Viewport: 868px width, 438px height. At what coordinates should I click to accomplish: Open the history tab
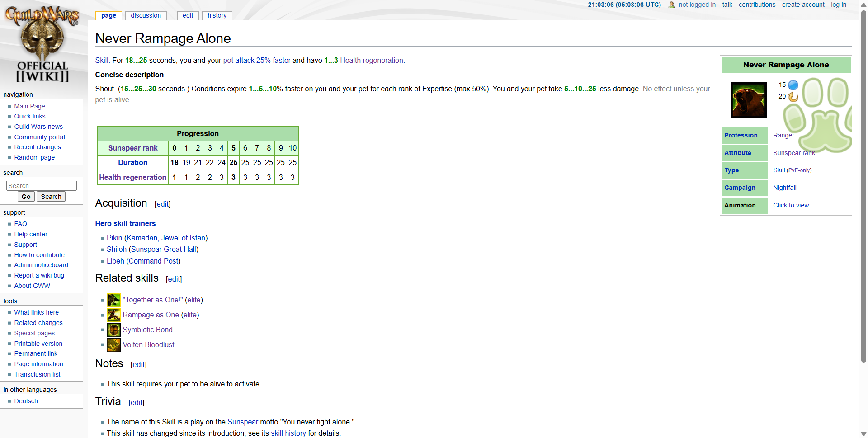click(x=217, y=15)
